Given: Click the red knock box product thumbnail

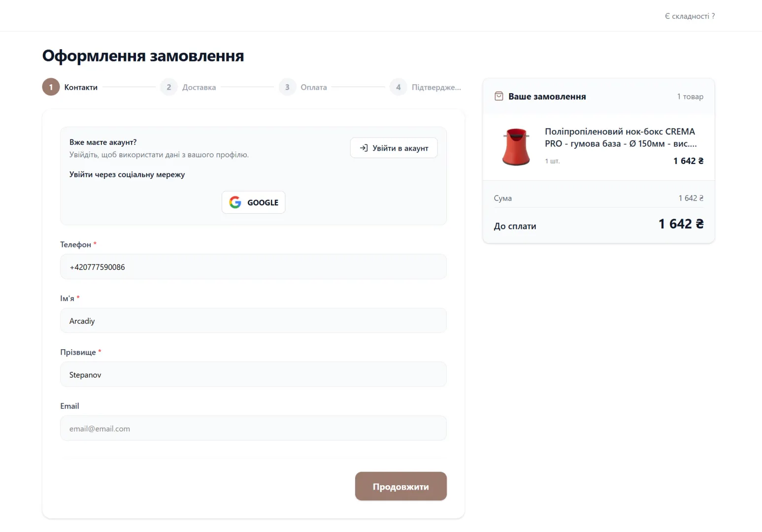Looking at the screenshot, I should 516,147.
